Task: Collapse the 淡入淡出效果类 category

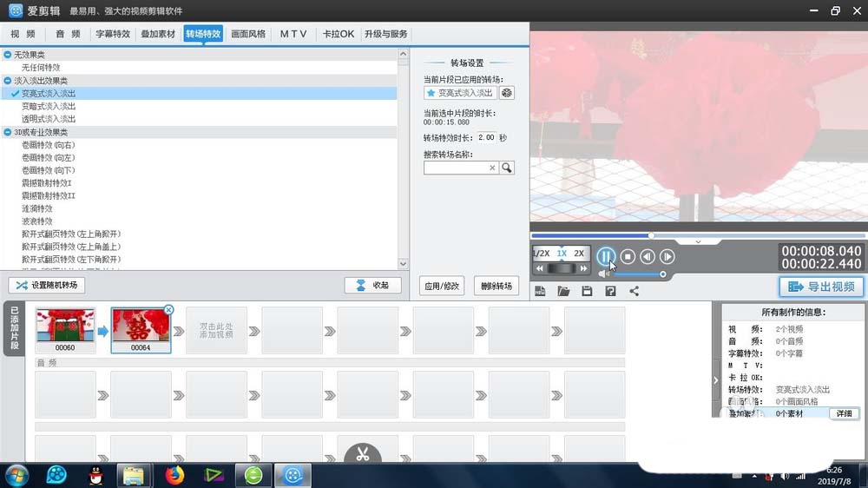Action: point(7,80)
